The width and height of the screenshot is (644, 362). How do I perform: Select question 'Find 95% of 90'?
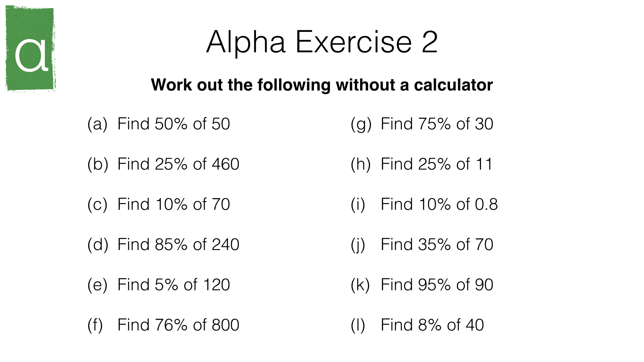pyautogui.click(x=437, y=285)
